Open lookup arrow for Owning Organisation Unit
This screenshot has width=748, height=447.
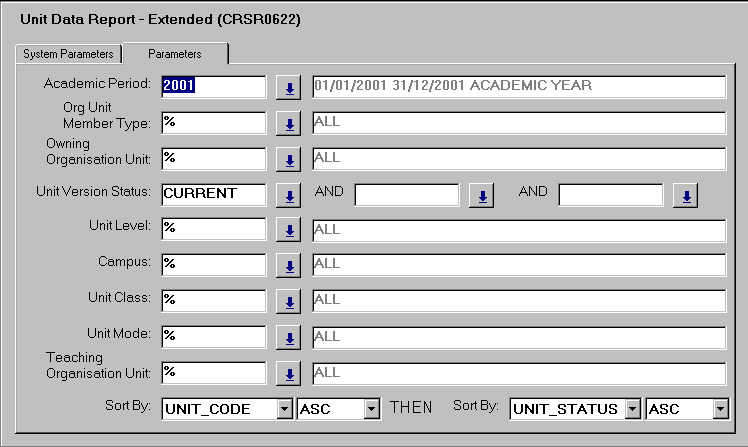289,159
